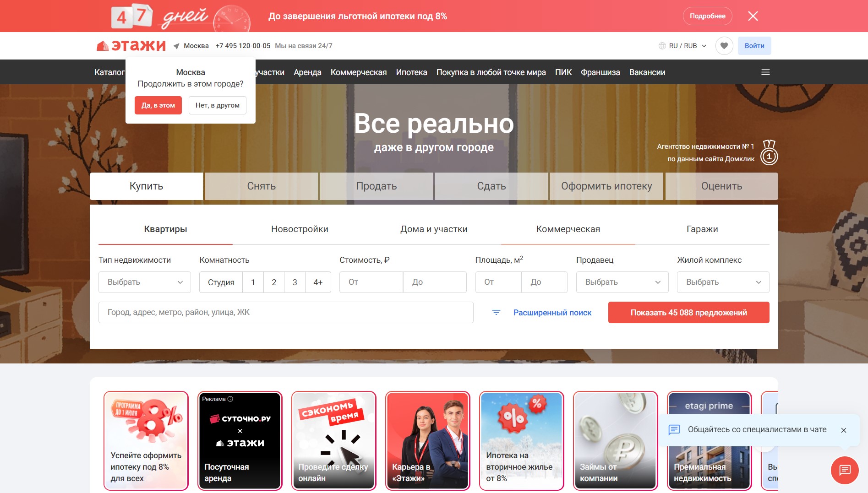Click the Москва city name in the header
Screen dimensions: 868x493
click(196, 46)
